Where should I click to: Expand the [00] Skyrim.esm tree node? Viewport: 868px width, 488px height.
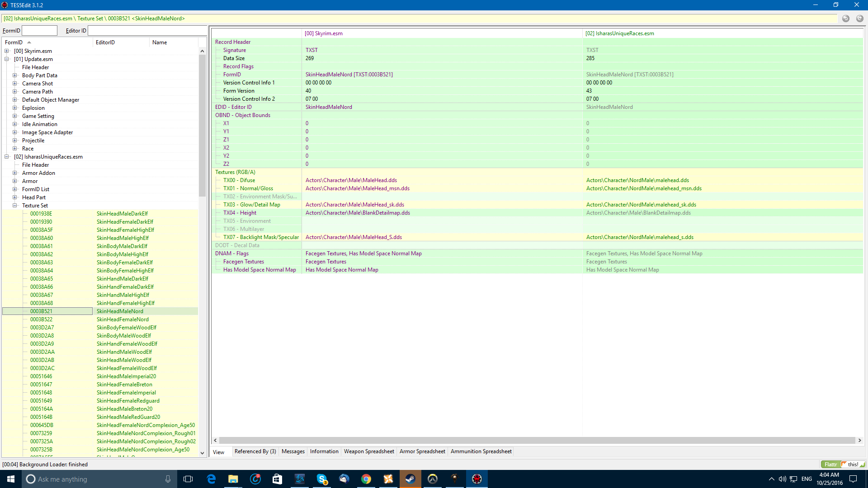pyautogui.click(x=7, y=51)
